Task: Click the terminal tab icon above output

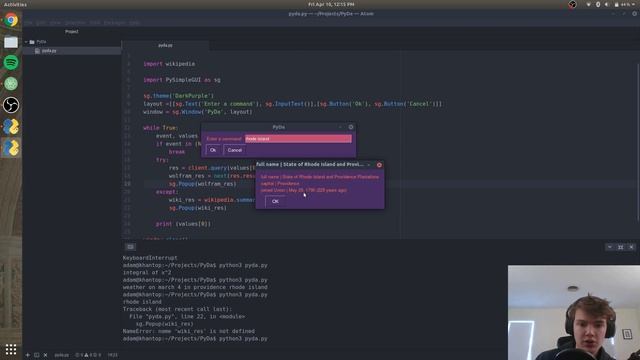Action: [130, 247]
